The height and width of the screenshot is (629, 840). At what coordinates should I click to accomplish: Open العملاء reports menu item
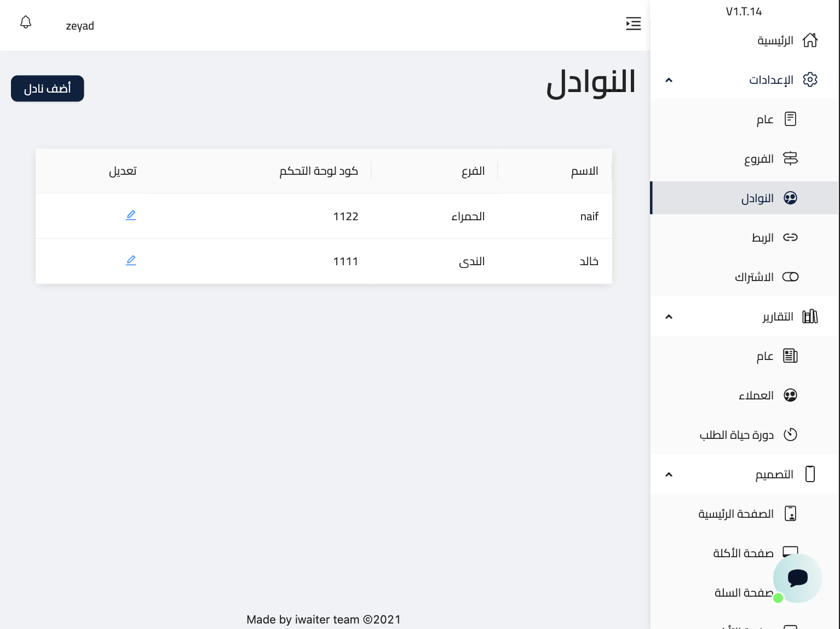pyautogui.click(x=756, y=396)
